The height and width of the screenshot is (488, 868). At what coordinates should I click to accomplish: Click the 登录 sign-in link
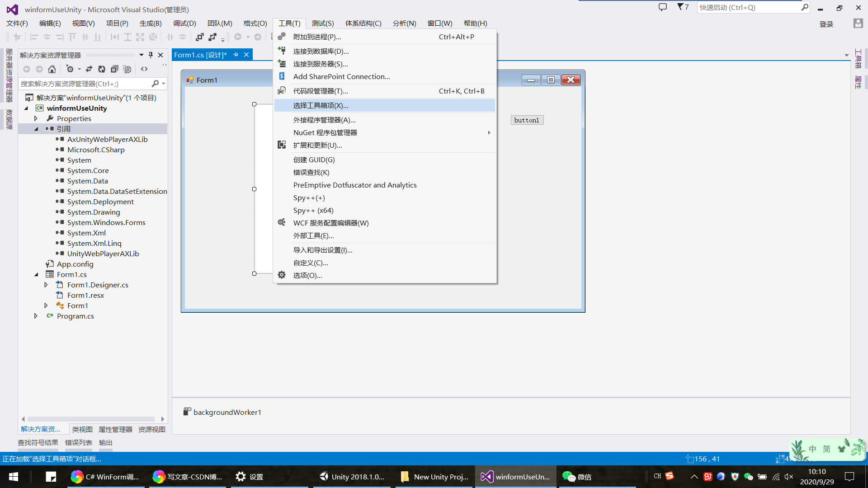tap(826, 24)
